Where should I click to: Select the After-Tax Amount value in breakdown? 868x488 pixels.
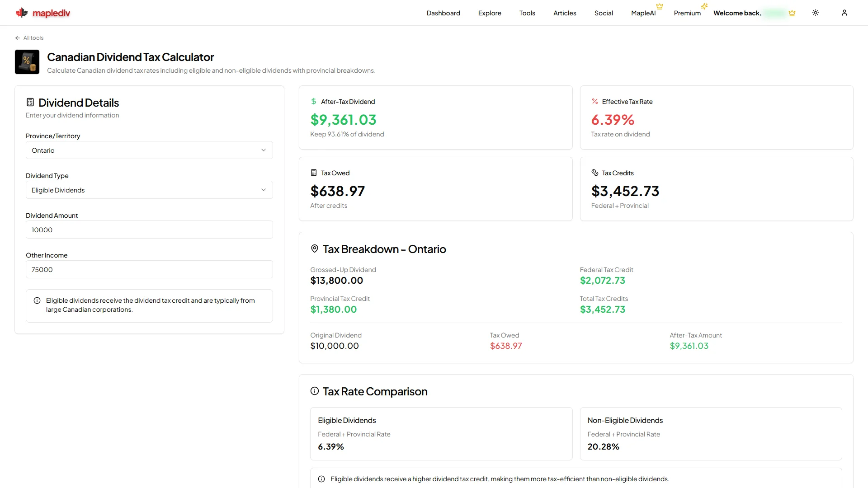point(689,346)
